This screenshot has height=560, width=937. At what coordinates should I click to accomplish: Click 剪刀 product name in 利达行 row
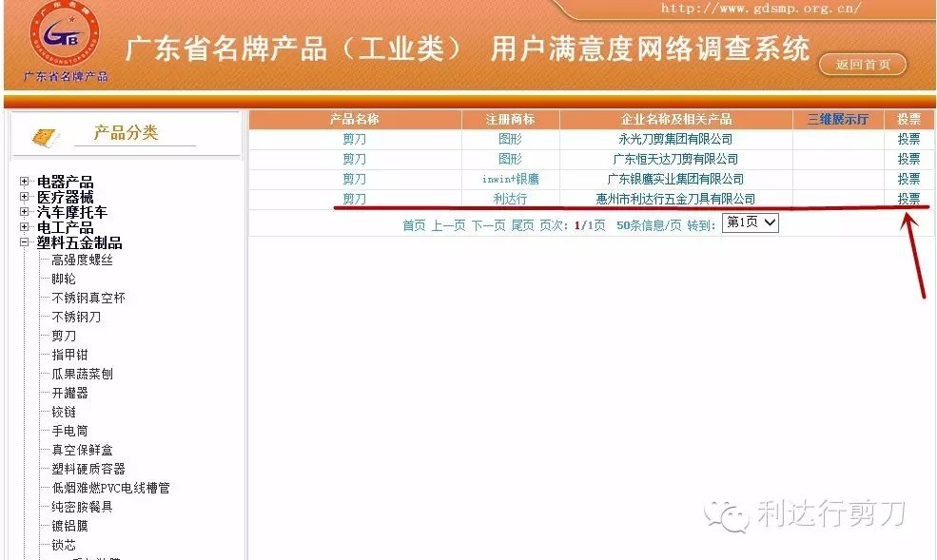355,199
